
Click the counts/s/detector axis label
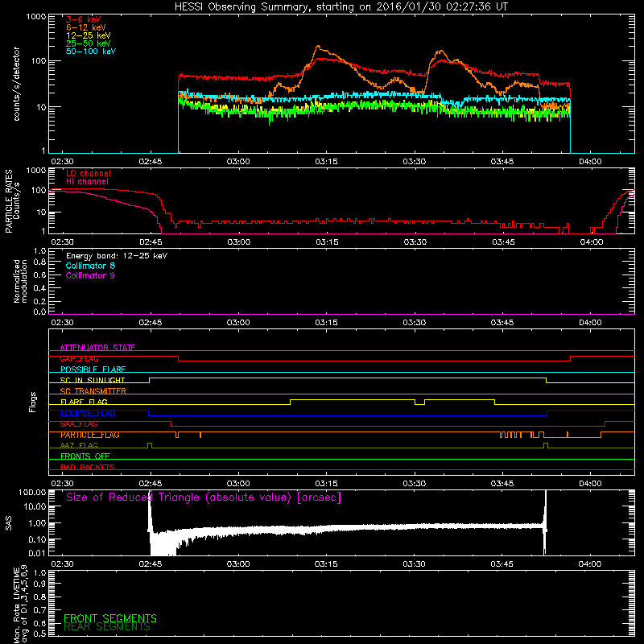16,84
